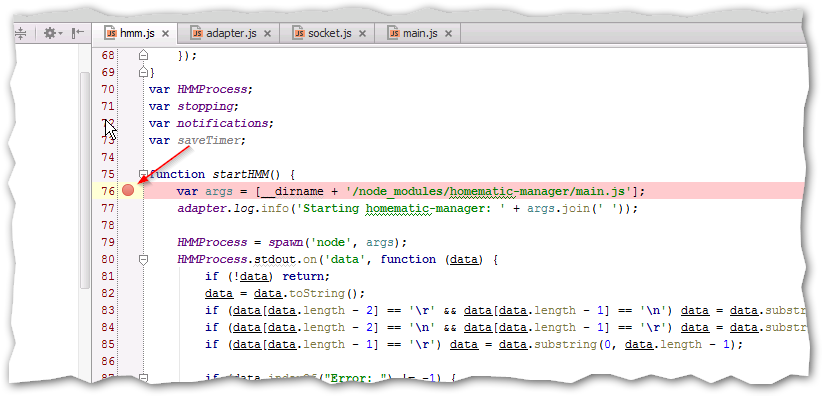Viewport: 822px width, 396px height.
Task: Click the fold end marker on line 69
Action: click(x=143, y=71)
